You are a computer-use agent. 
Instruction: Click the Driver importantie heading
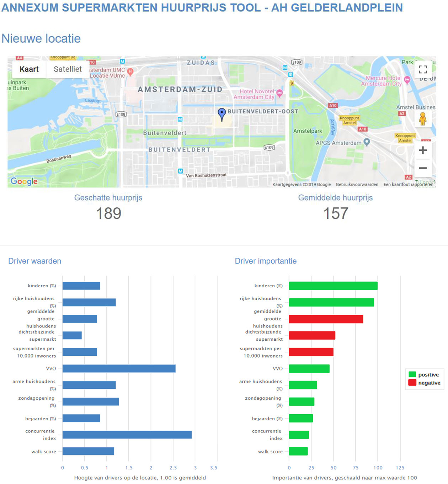(x=266, y=261)
